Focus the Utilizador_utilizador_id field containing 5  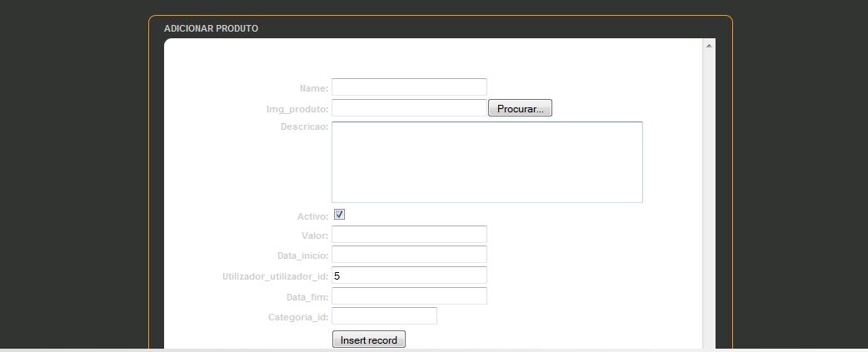pyautogui.click(x=409, y=275)
